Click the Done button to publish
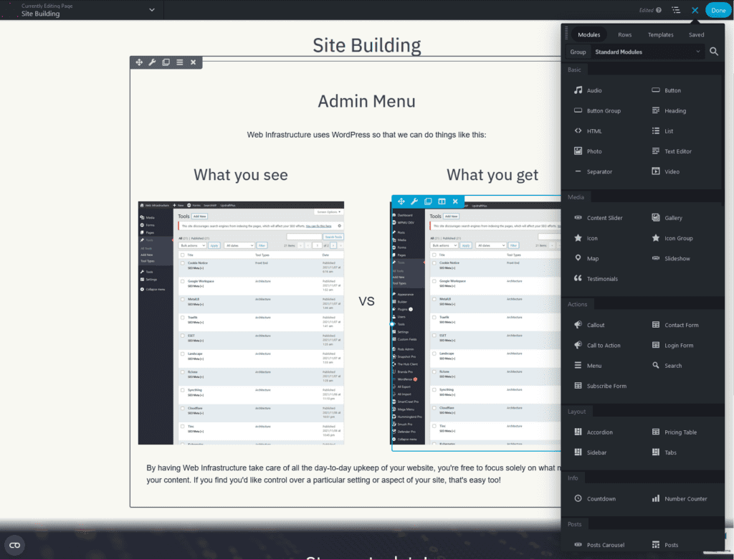734x560 pixels. point(718,10)
